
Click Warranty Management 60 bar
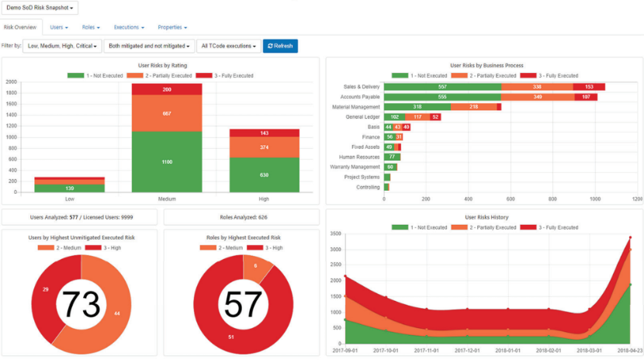pyautogui.click(x=390, y=167)
